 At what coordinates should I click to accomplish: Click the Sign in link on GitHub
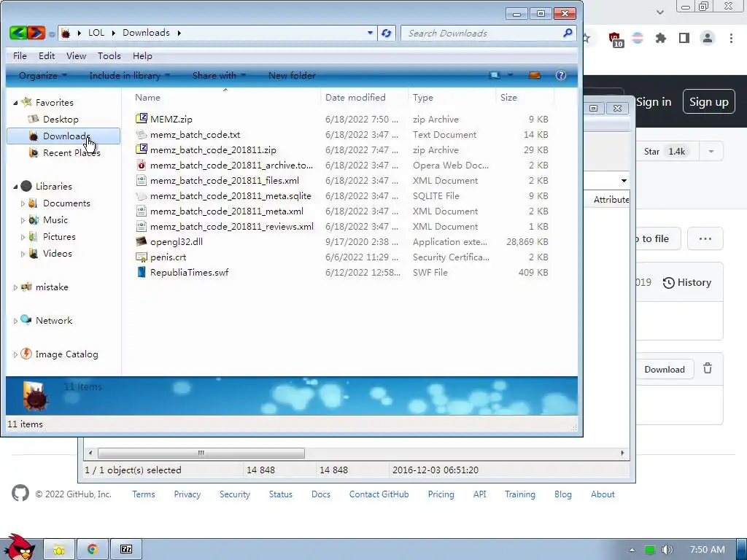click(654, 101)
